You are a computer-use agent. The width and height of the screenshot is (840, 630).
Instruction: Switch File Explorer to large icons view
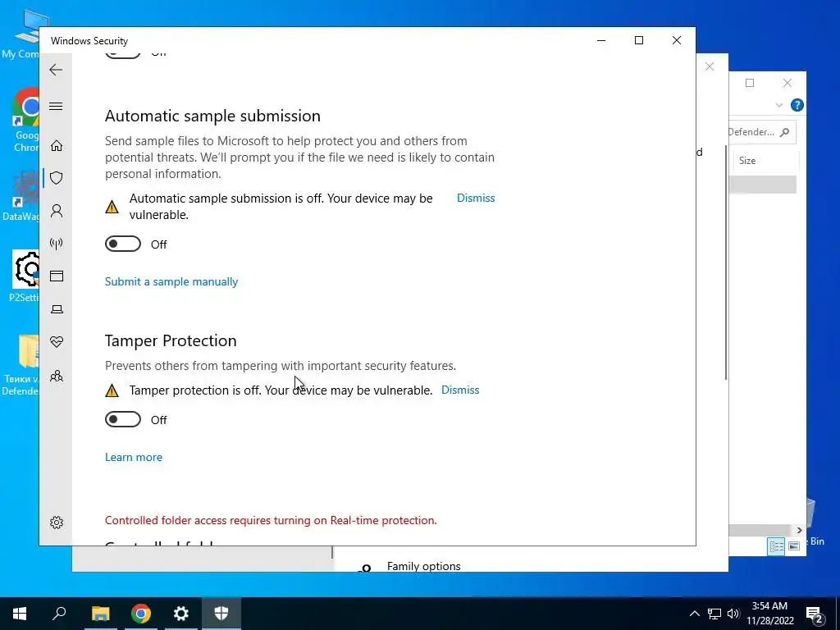(x=794, y=546)
